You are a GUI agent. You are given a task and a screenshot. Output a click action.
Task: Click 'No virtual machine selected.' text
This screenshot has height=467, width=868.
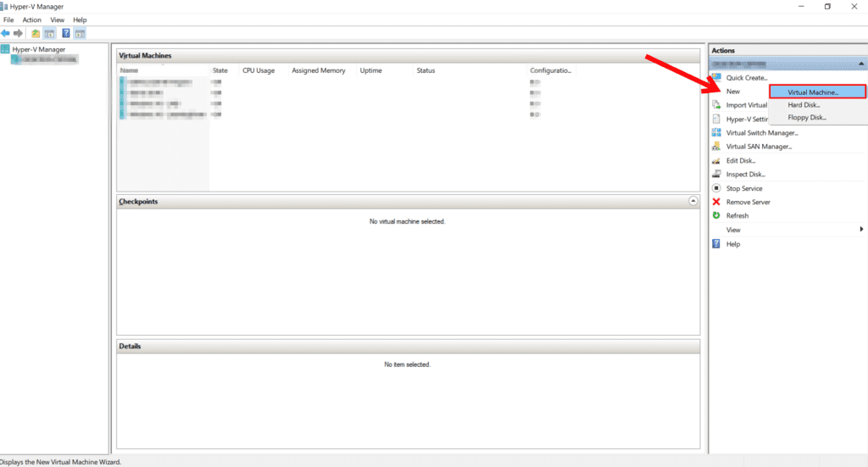(x=407, y=221)
